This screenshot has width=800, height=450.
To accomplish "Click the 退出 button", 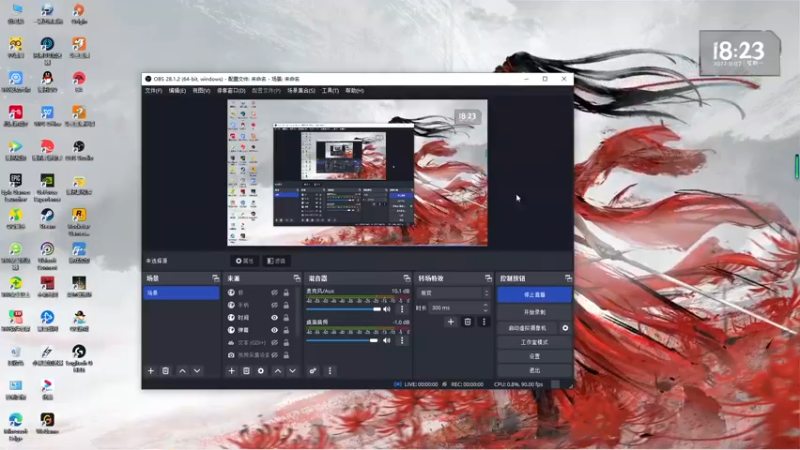I will pos(535,370).
